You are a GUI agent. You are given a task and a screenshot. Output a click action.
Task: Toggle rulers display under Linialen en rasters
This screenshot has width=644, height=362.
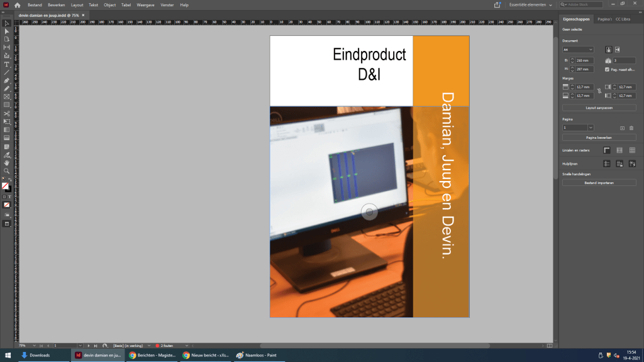tap(607, 150)
